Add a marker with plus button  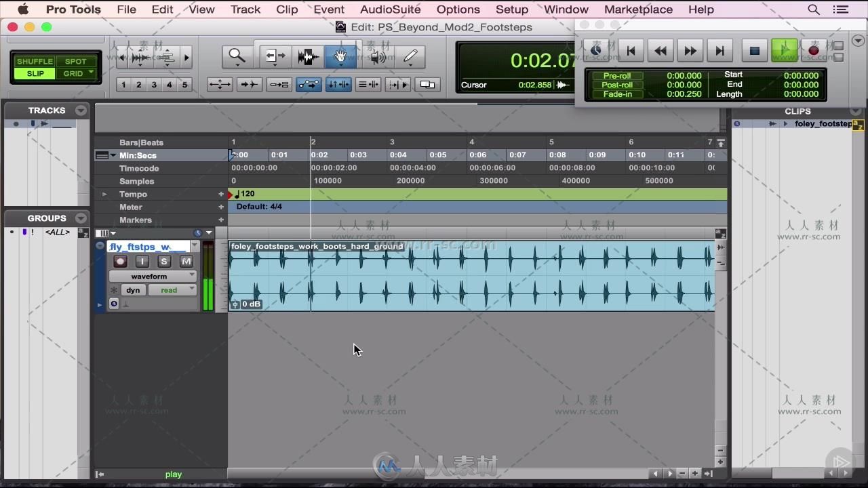221,220
